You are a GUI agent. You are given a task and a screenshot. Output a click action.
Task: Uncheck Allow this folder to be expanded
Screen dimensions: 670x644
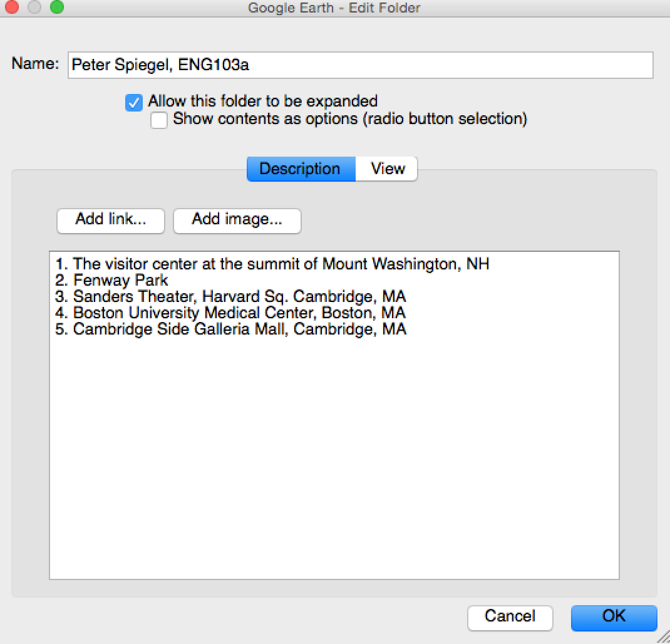134,102
